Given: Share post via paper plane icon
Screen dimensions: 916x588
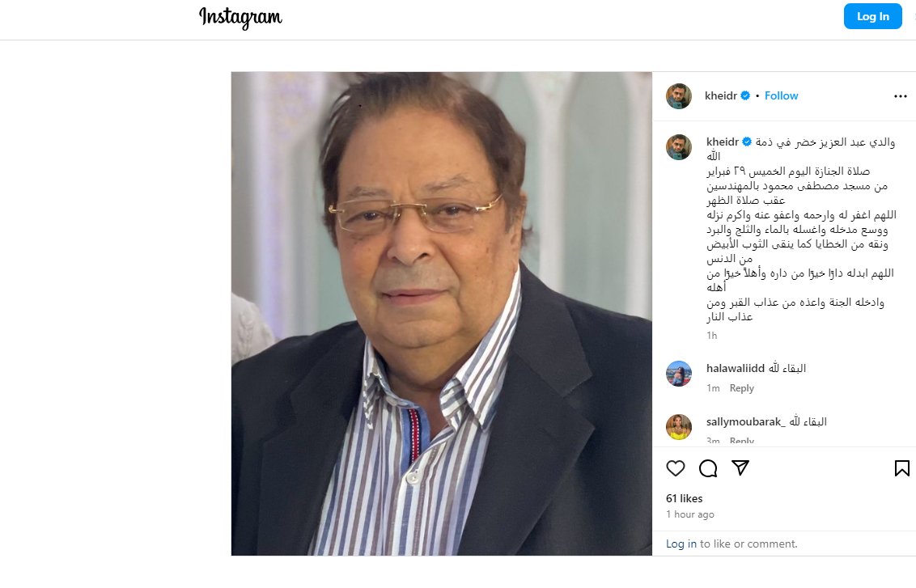Looking at the screenshot, I should (x=740, y=467).
